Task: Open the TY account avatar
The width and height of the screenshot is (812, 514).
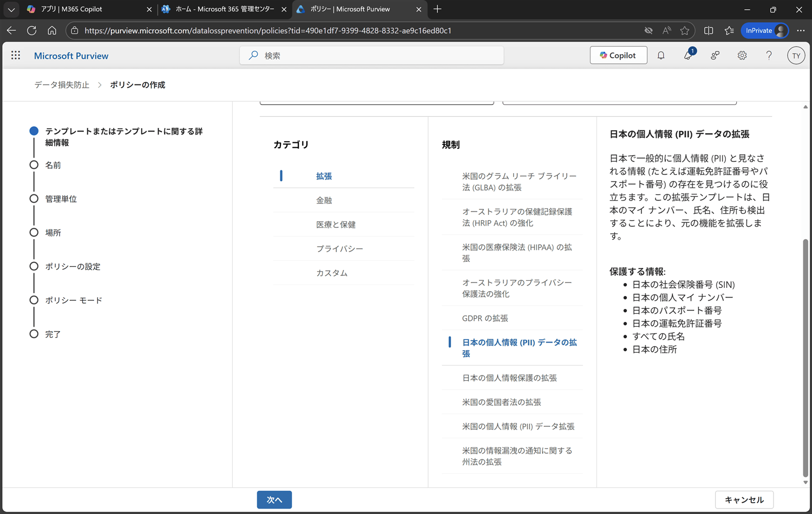Action: [796, 55]
